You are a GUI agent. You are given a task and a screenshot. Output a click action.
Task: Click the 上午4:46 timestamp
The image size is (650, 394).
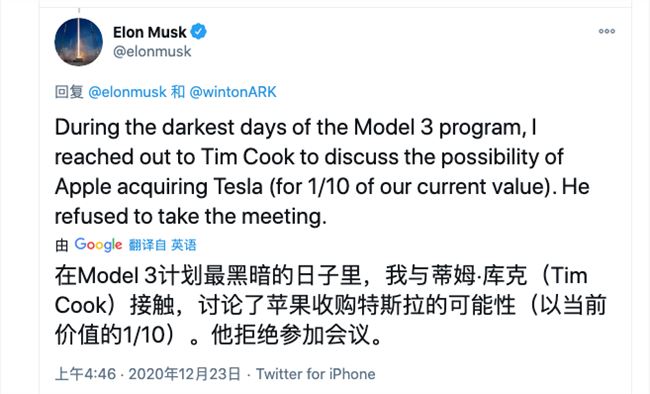(x=85, y=374)
